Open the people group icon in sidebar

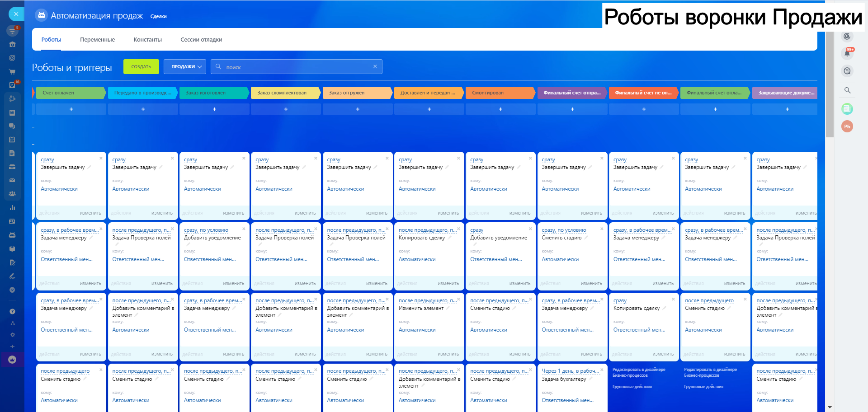click(x=12, y=194)
